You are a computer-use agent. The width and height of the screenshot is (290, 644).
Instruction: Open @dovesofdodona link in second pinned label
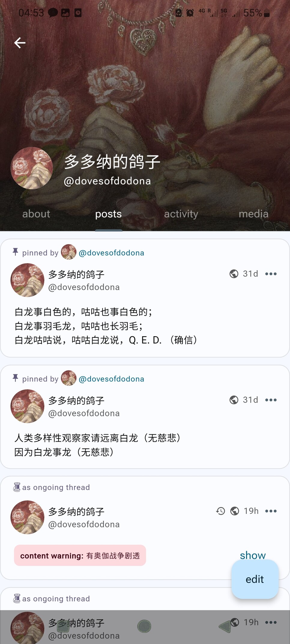pyautogui.click(x=111, y=379)
